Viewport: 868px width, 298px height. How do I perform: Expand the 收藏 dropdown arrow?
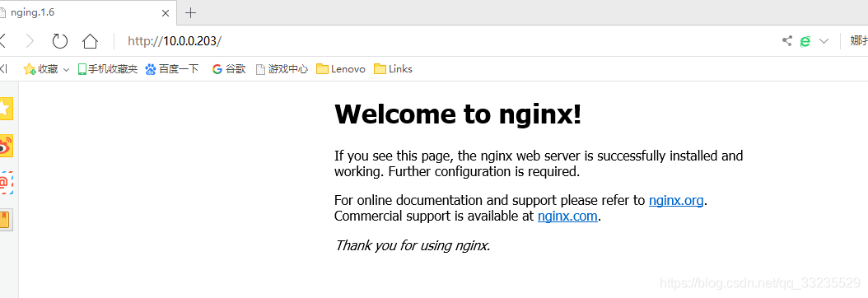click(66, 70)
